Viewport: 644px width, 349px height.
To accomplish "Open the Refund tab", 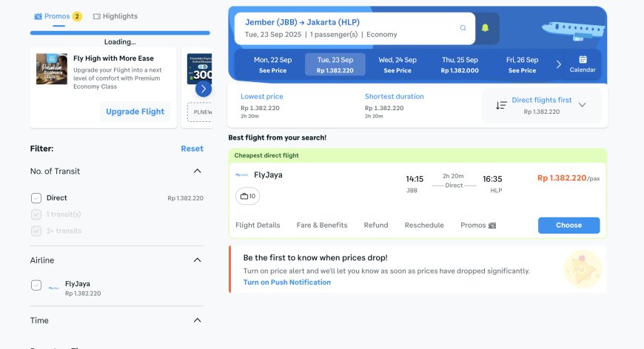I will point(376,225).
